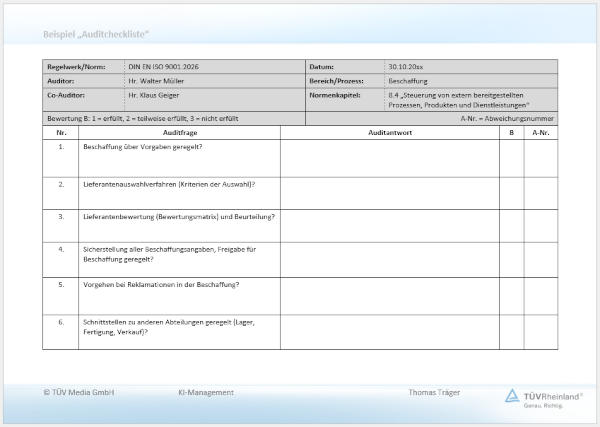Screen dimensions: 600x427
Task: Click the TÜV Rheinland triangle logo
Action: [512, 396]
